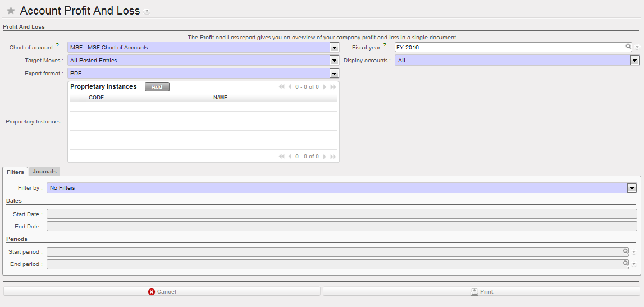Go to last page in top pager
This screenshot has height=307, width=644.
(x=333, y=86)
